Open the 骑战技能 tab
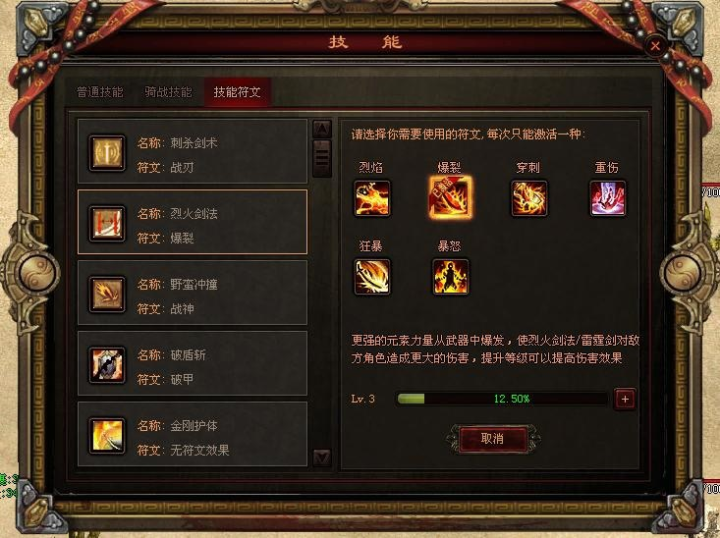 click(x=168, y=92)
